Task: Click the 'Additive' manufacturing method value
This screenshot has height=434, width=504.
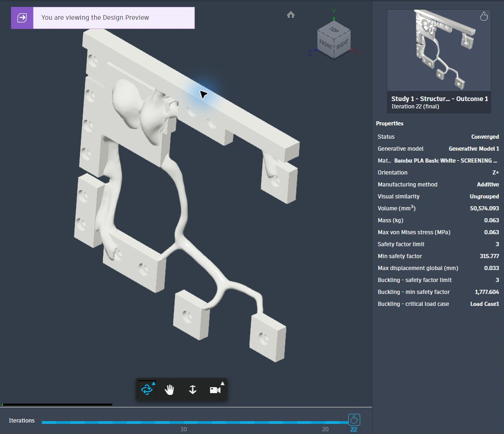Action: point(488,185)
